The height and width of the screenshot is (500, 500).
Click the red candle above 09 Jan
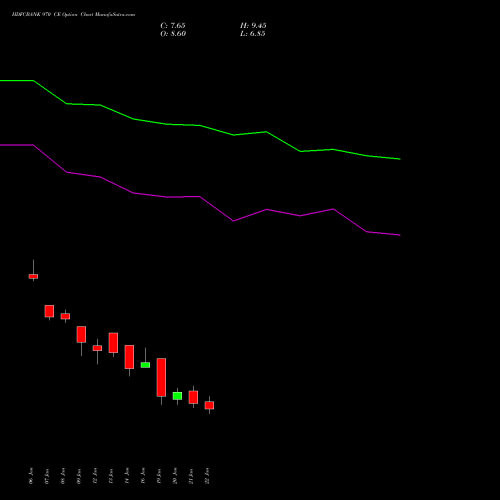(x=81, y=334)
